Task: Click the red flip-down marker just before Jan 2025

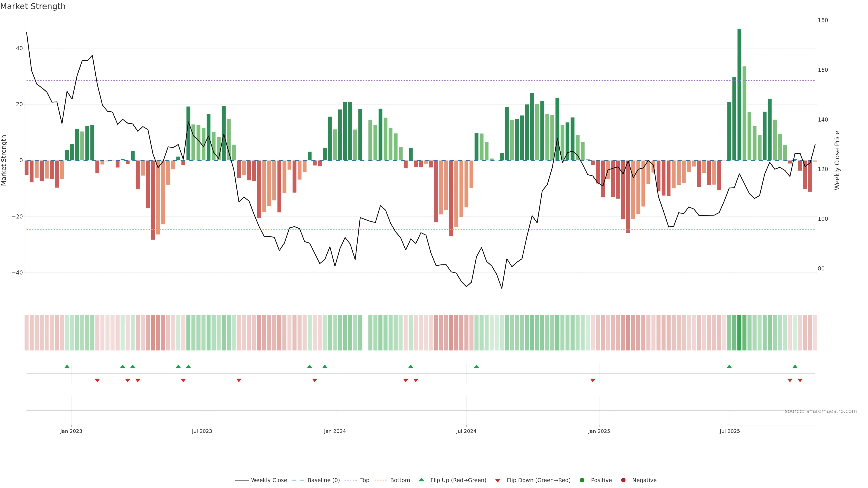Action: [x=593, y=380]
